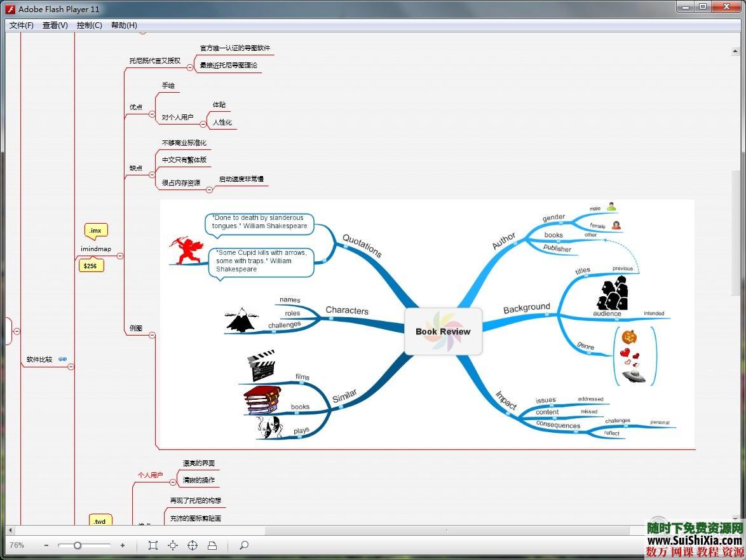
Task: Click the print icon in bottom toolbar
Action: pyautogui.click(x=212, y=545)
